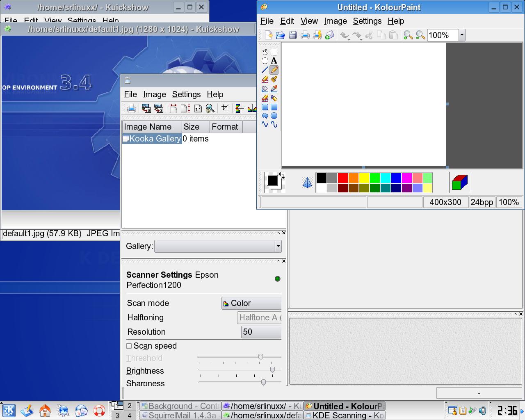Open the Edit menu in KolourPaint
Screen dimensions: 525x420
coord(287,21)
